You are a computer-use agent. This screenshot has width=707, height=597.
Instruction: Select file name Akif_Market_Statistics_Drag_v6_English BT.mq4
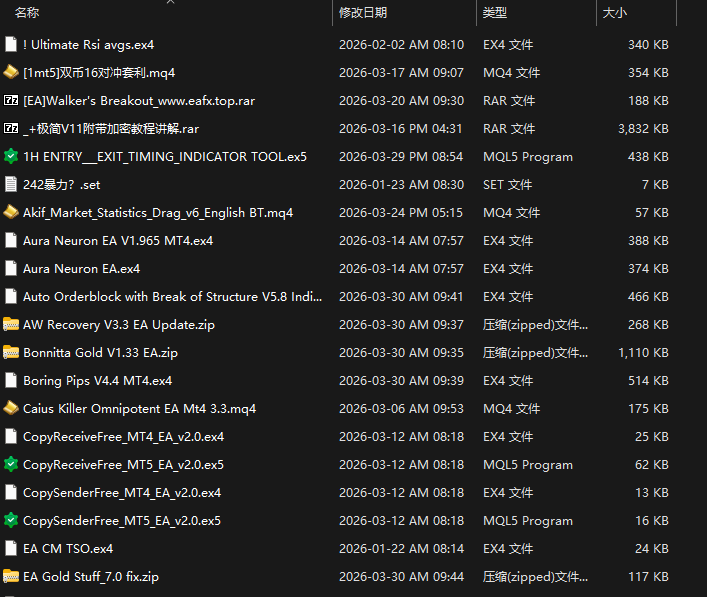point(158,212)
